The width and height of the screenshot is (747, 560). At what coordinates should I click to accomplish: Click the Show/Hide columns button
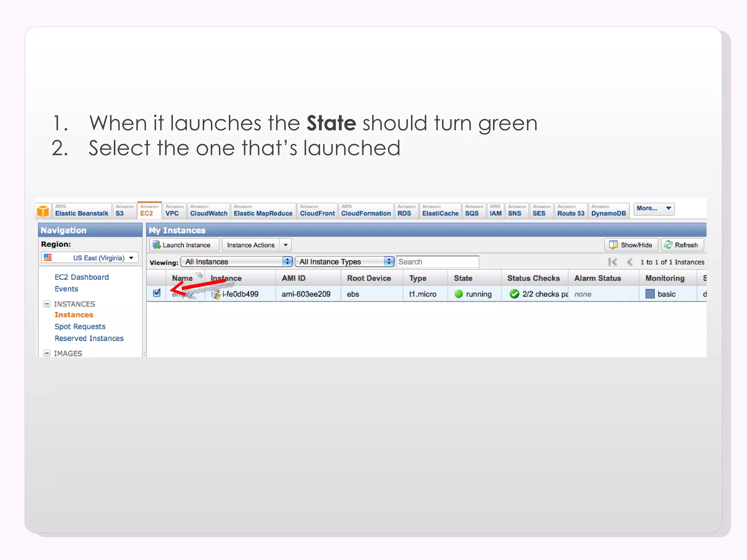point(631,245)
